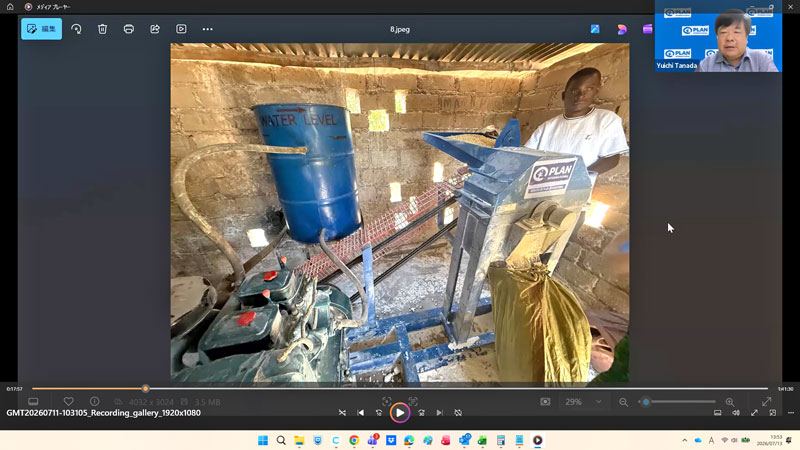Toggle shuffle in the media player
800x450 pixels.
pos(342,413)
